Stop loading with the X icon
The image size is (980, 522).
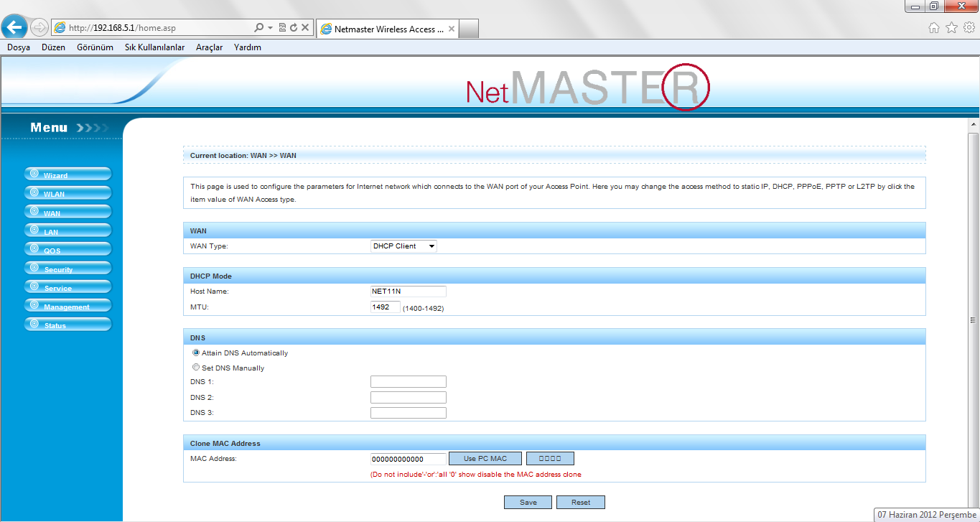(305, 28)
